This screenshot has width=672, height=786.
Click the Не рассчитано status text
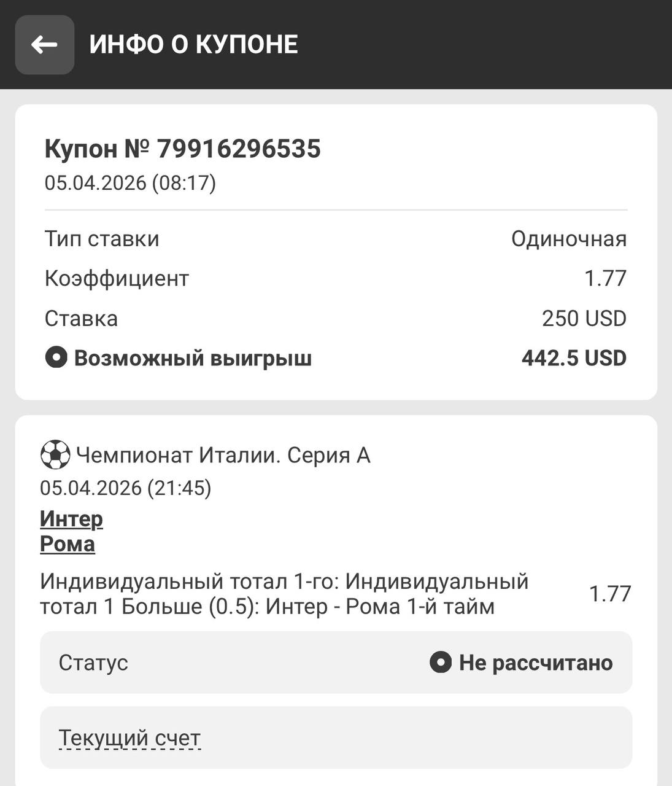(535, 663)
